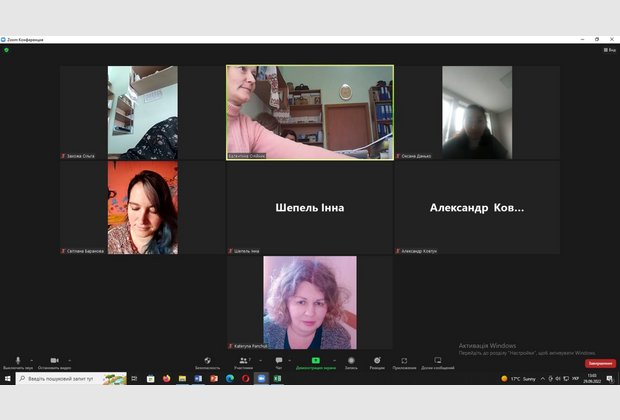The width and height of the screenshot is (620, 420).
Task: Mute the microphone in Zoom toolbar
Action: 17,361
